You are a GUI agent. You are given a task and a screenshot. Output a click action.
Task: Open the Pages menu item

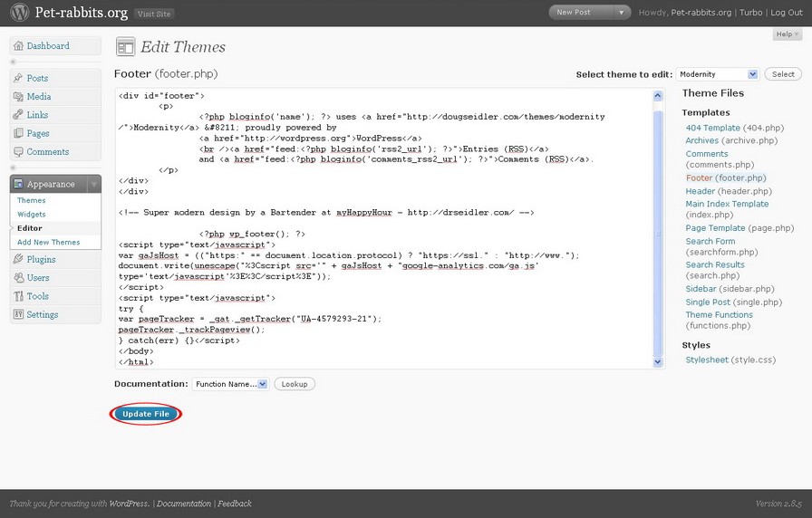(x=38, y=133)
